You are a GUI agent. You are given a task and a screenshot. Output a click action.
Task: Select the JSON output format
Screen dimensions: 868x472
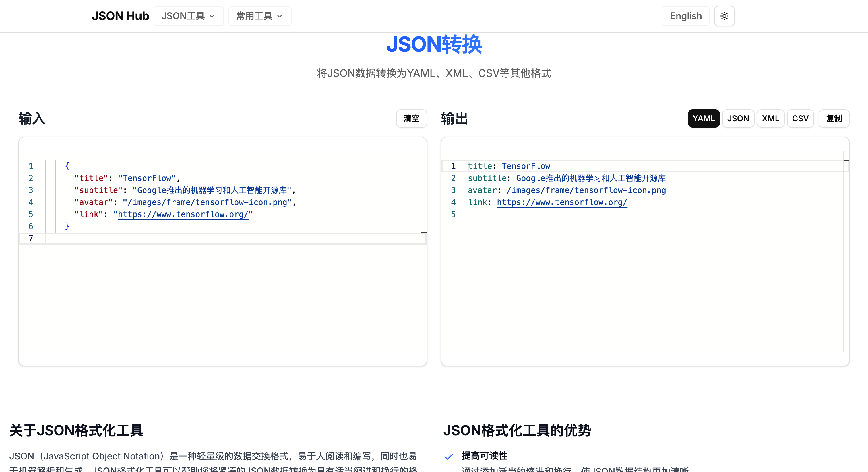pos(738,118)
